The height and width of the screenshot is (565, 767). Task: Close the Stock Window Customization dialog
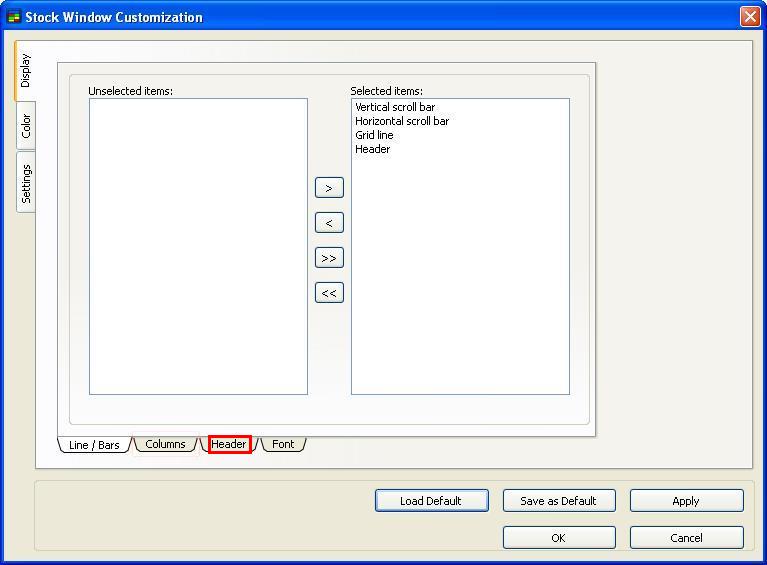[x=749, y=17]
